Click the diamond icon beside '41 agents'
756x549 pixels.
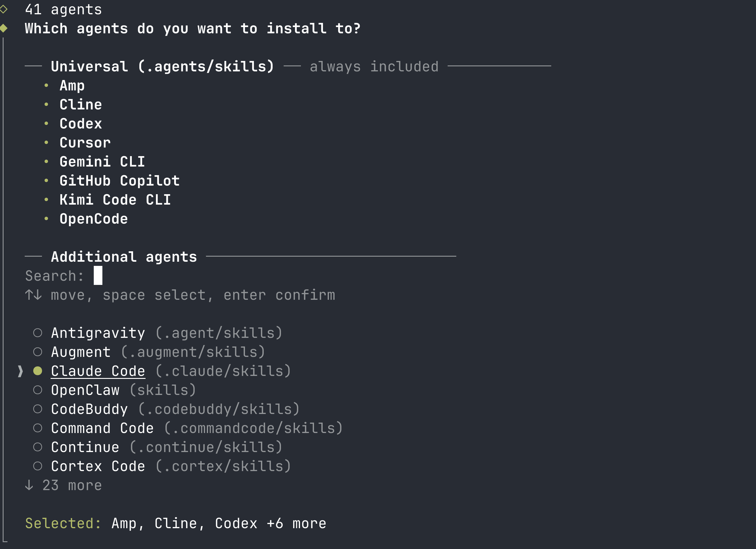tap(4, 9)
